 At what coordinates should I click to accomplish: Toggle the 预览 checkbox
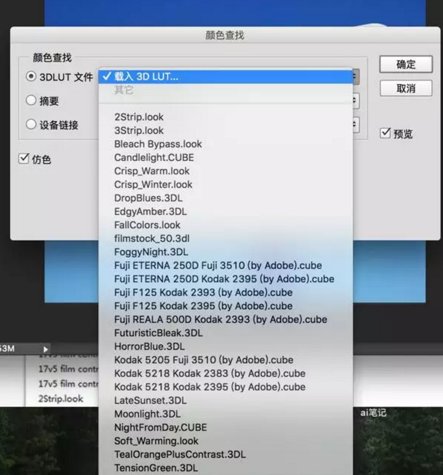point(385,133)
